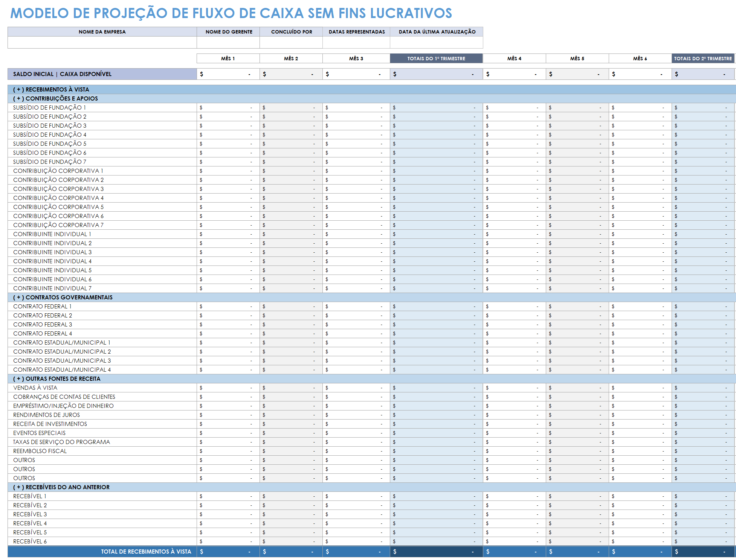The height and width of the screenshot is (560, 736).
Task: Select the MÊS 5 column header
Action: [x=577, y=58]
